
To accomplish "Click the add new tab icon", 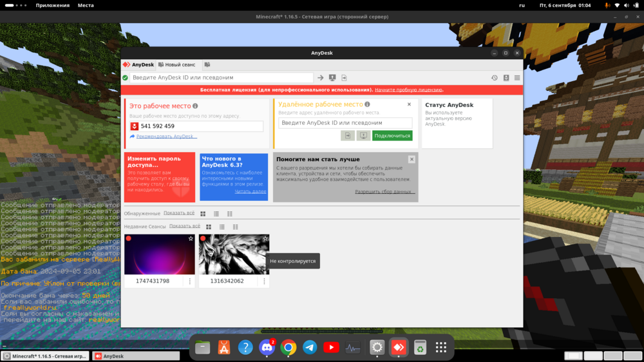I will [207, 64].
